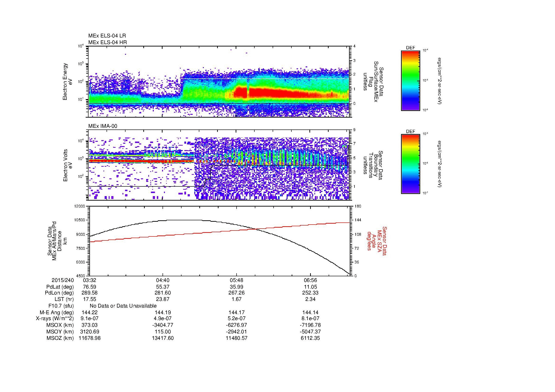Click PdLat value 55.37
555x392 pixels.
point(163,287)
